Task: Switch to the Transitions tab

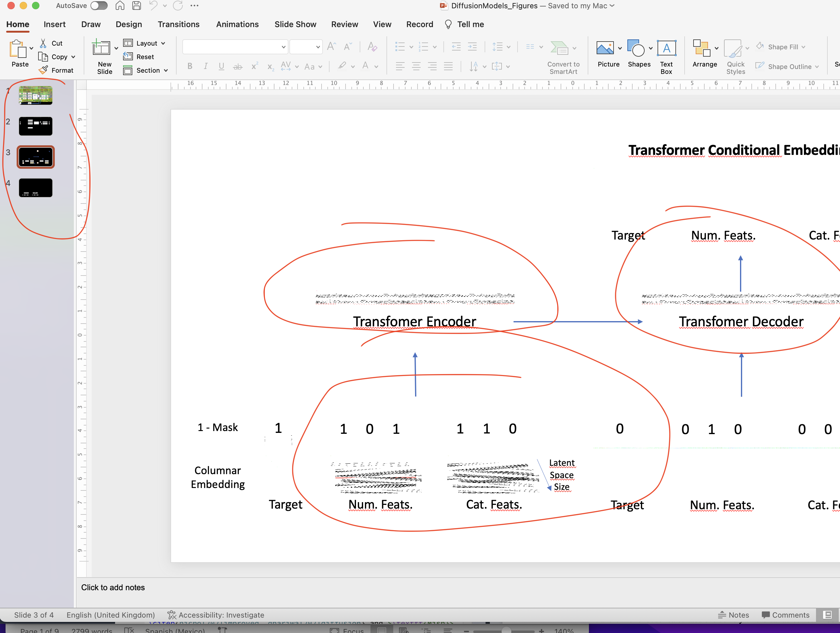Action: point(178,24)
